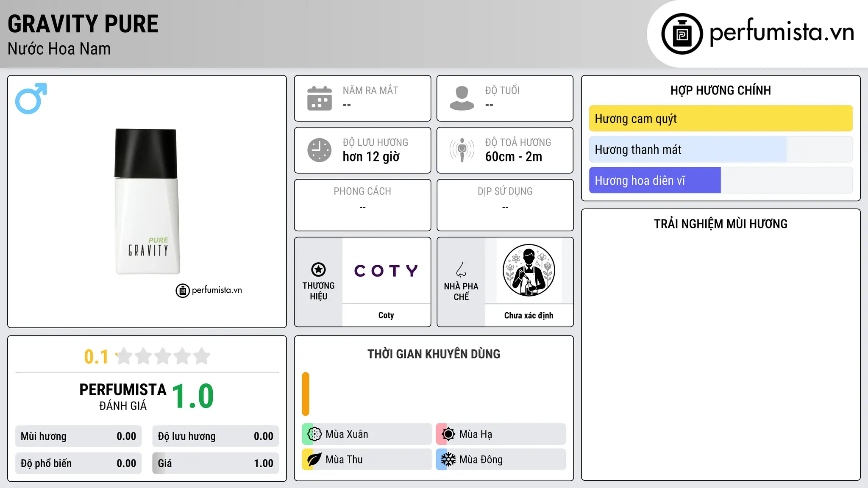
Task: Click the Chưa xác định perfumer label
Action: 529,315
